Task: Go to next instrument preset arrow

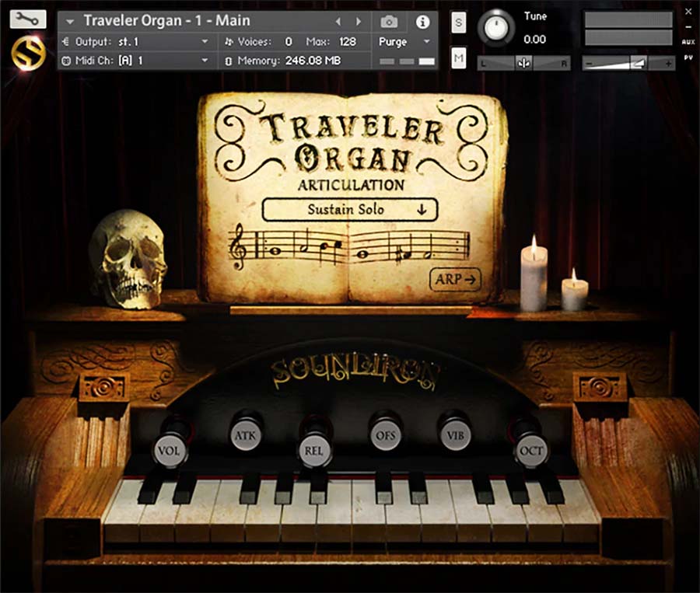Action: point(358,22)
